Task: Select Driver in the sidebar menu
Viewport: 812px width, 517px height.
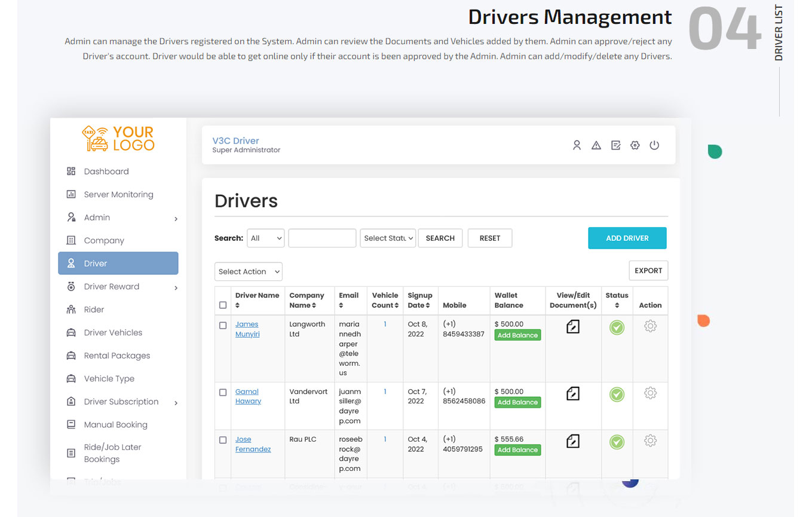Action: coord(118,263)
